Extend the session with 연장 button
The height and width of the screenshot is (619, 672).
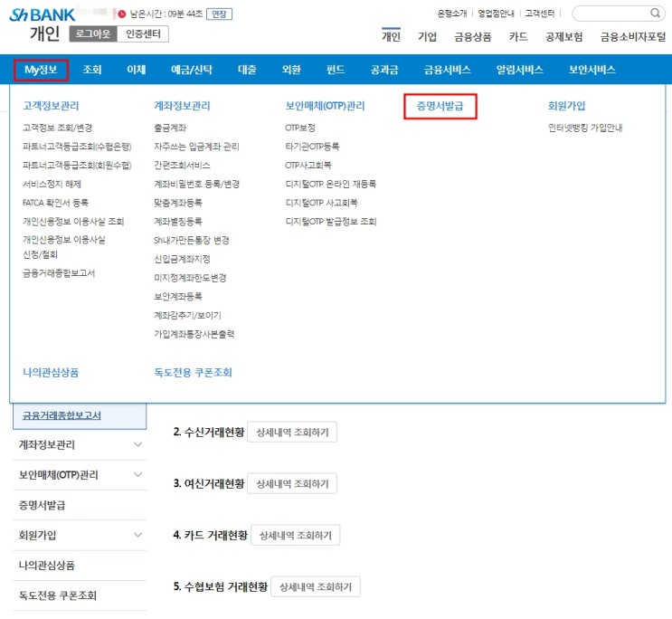coord(219,14)
